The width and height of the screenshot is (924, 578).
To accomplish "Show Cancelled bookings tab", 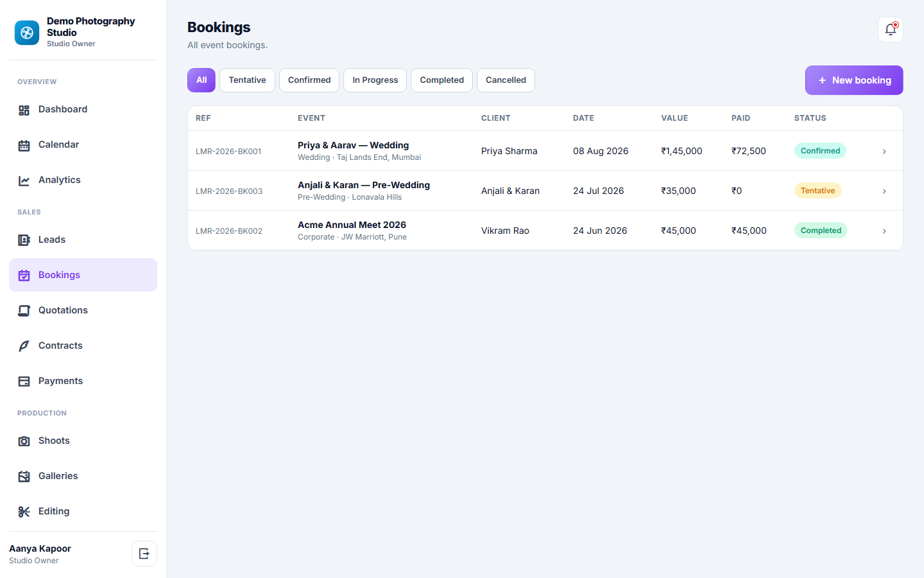I will [x=506, y=80].
